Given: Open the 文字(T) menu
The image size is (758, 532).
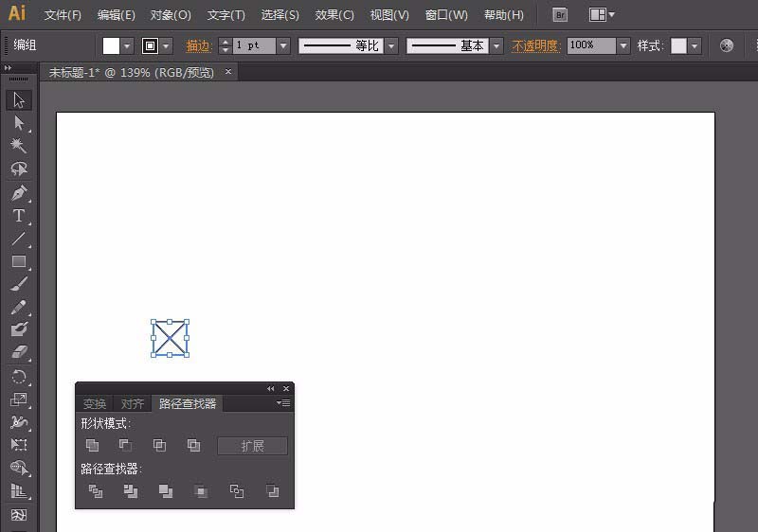Looking at the screenshot, I should tap(226, 15).
